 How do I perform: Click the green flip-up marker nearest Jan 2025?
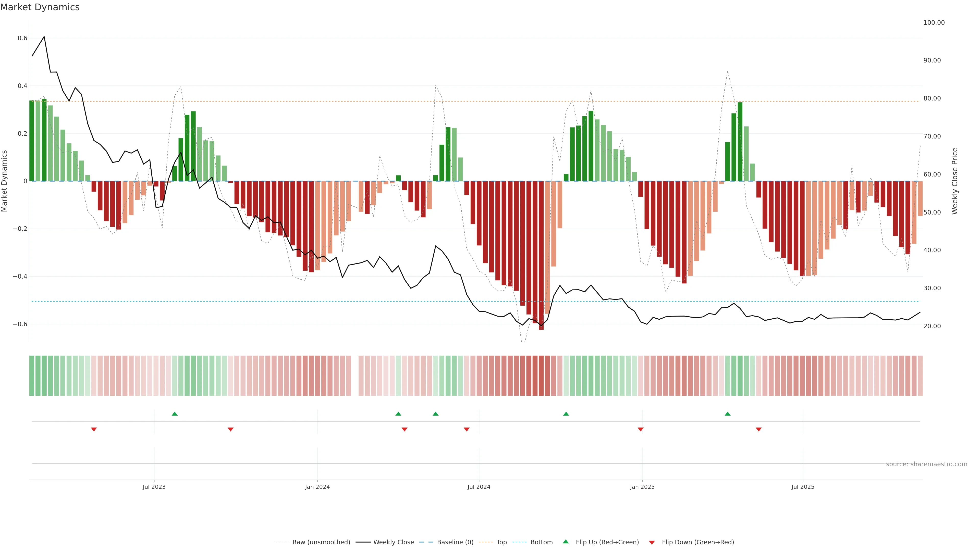click(x=566, y=414)
